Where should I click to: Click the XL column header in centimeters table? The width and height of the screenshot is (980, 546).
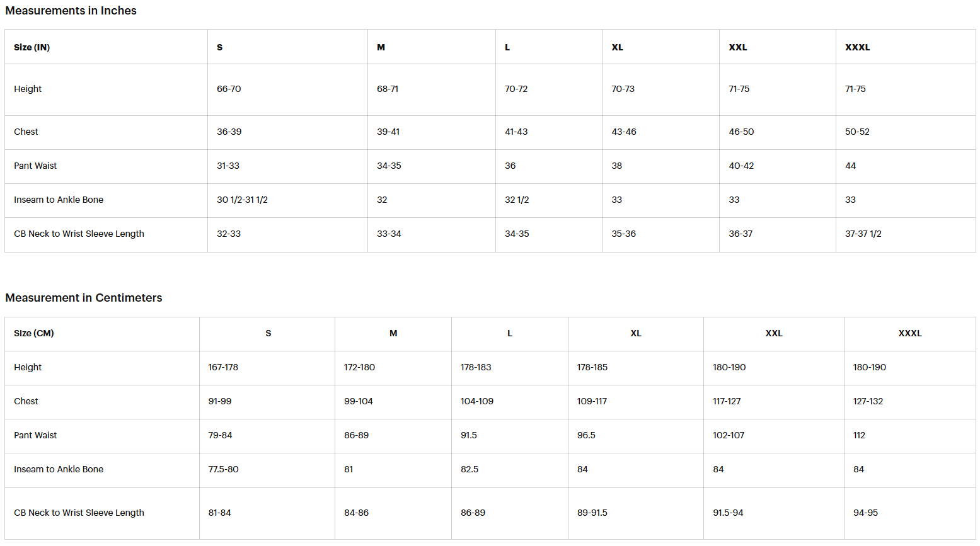pos(636,334)
